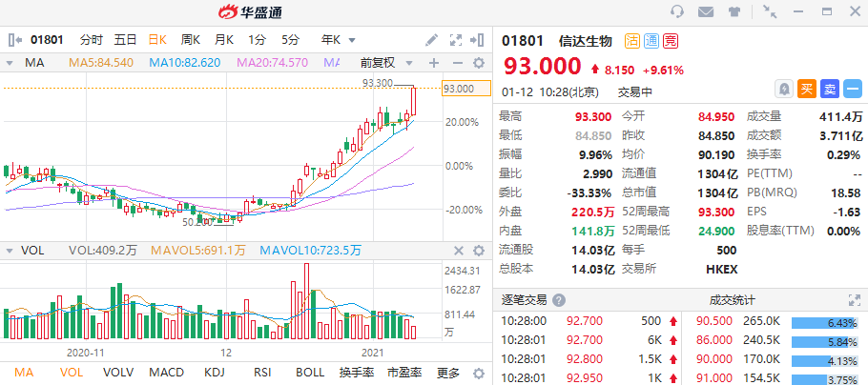Collapse the VOL indicator triangle
The image size is (868, 385).
10,252
